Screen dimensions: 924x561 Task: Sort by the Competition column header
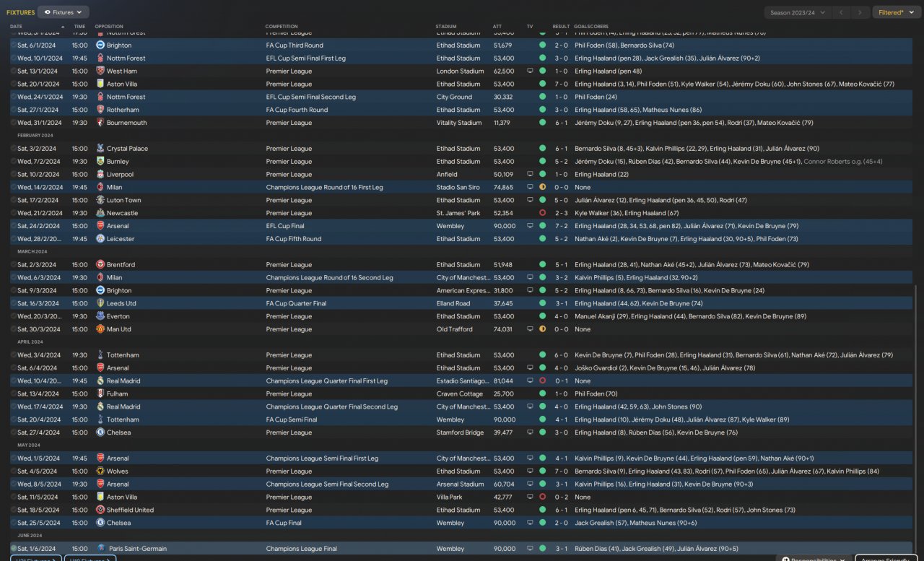coord(282,27)
